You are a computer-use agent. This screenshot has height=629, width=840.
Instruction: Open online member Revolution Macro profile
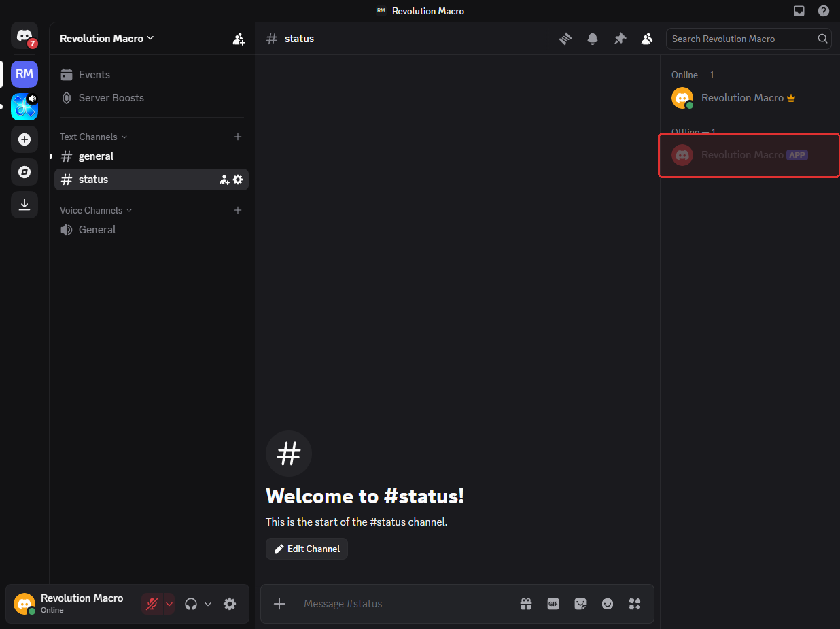[750, 98]
